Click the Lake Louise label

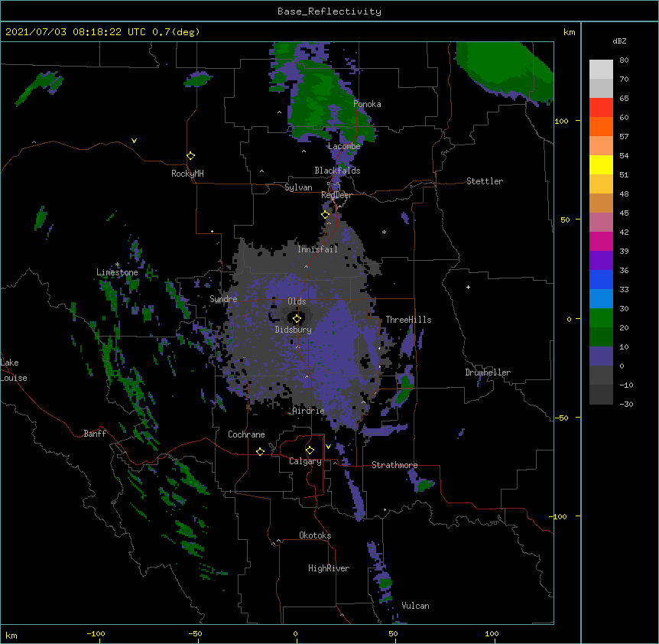click(x=13, y=370)
